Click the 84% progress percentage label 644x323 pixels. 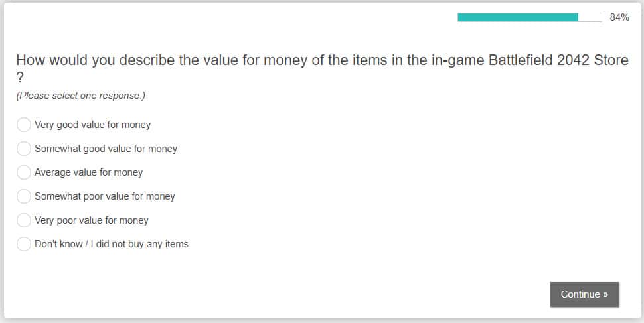(619, 17)
